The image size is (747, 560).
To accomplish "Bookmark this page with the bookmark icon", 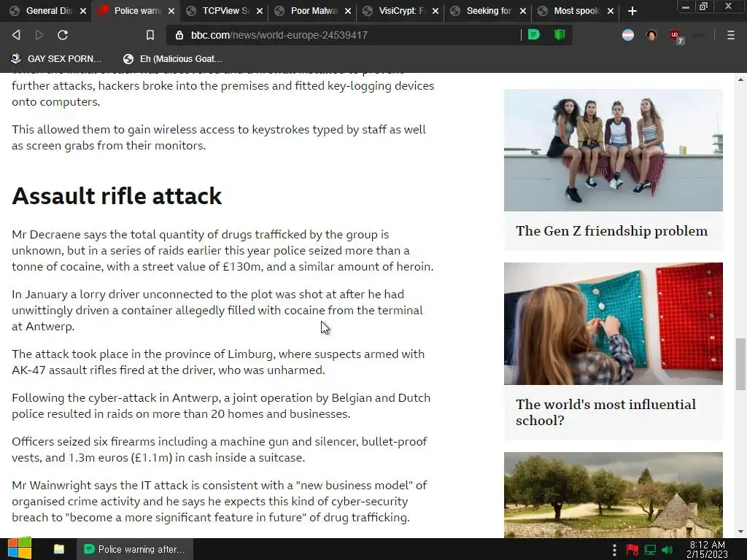I will (150, 35).
